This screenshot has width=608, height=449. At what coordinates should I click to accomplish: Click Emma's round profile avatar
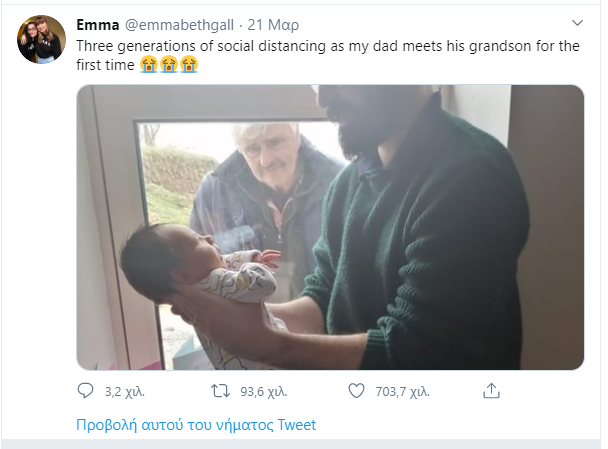click(x=41, y=39)
